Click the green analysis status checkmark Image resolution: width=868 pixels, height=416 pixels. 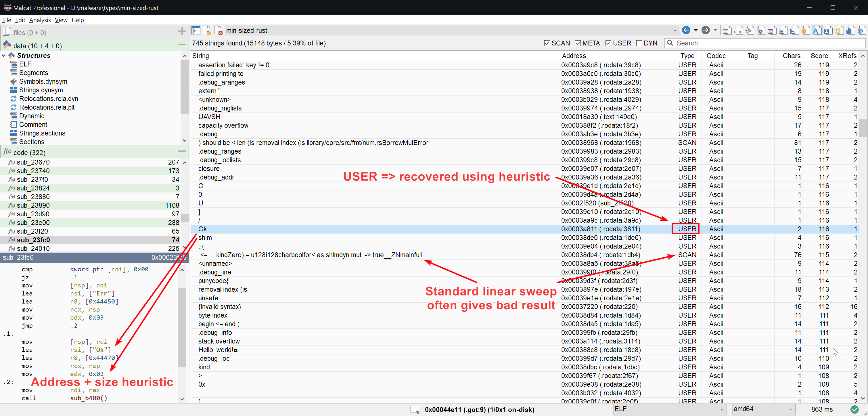[x=854, y=409]
